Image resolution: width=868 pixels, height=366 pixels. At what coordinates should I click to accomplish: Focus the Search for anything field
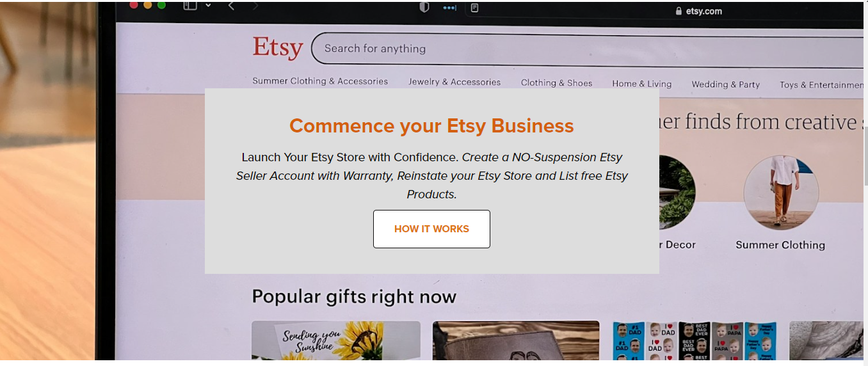(x=586, y=50)
